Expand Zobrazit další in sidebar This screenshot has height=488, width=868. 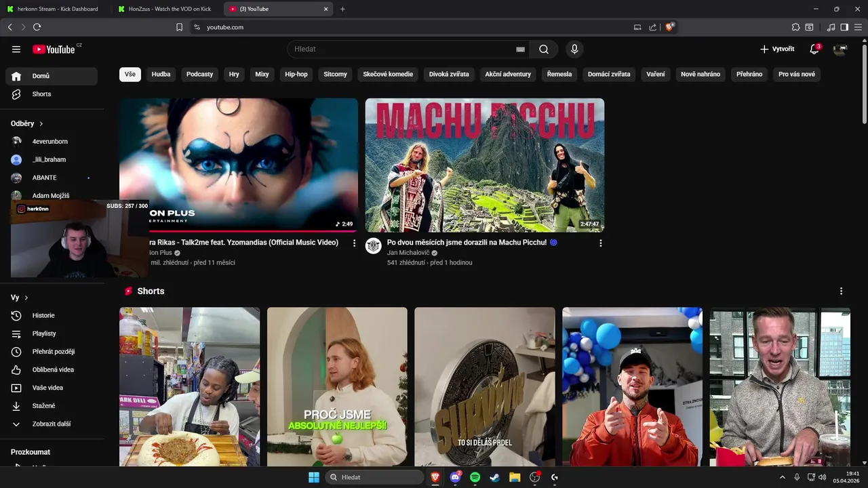point(52,424)
